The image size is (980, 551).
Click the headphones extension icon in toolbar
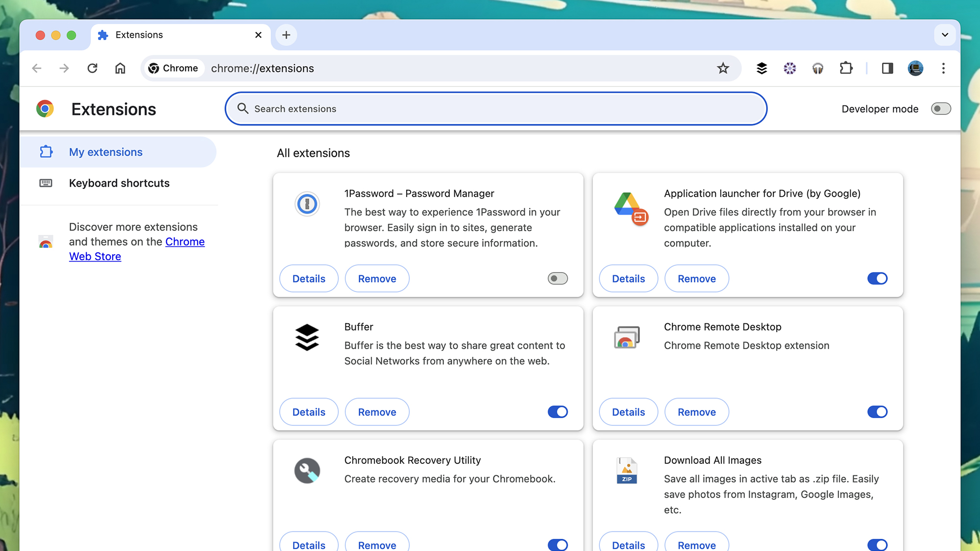coord(818,68)
